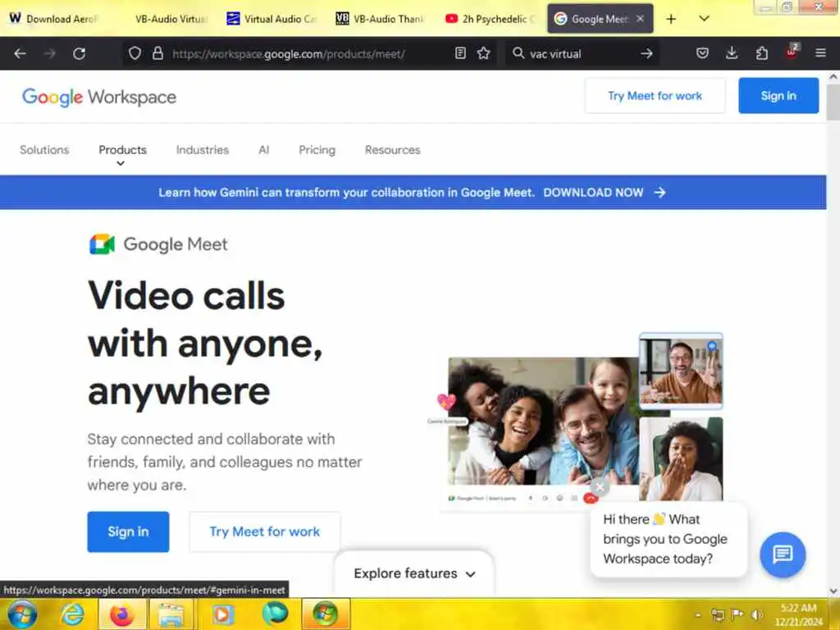The width and height of the screenshot is (840, 630).
Task: Open the Pricing menu item
Action: point(317,150)
